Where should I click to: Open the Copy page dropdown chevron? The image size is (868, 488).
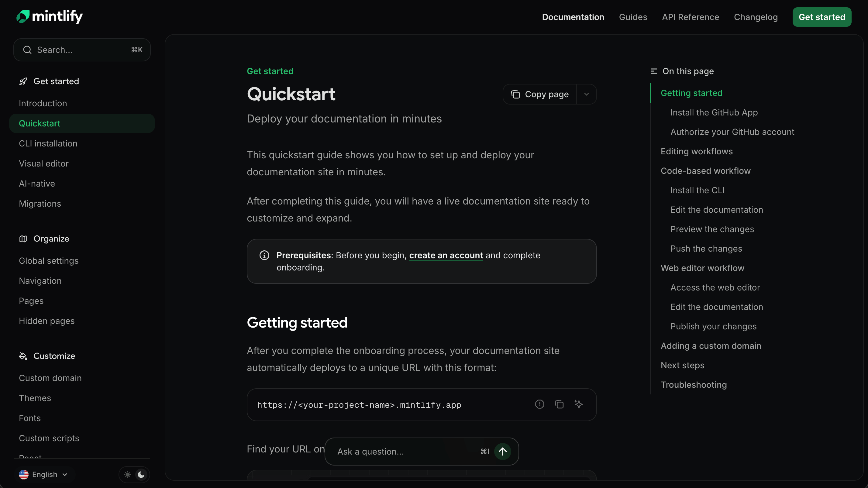pos(587,94)
